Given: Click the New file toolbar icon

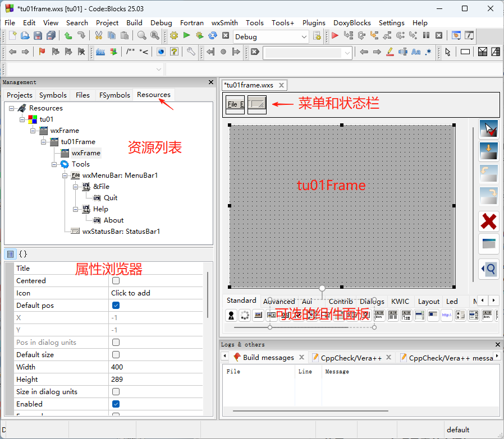Looking at the screenshot, I should click(12, 35).
